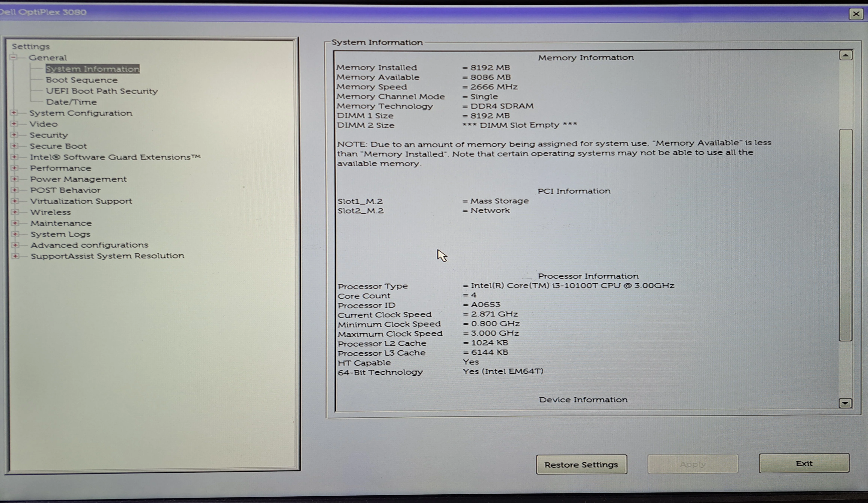Screen dimensions: 868x503
Task: Click the Slot1_M.2 Mass Storage value
Action: click(x=500, y=201)
